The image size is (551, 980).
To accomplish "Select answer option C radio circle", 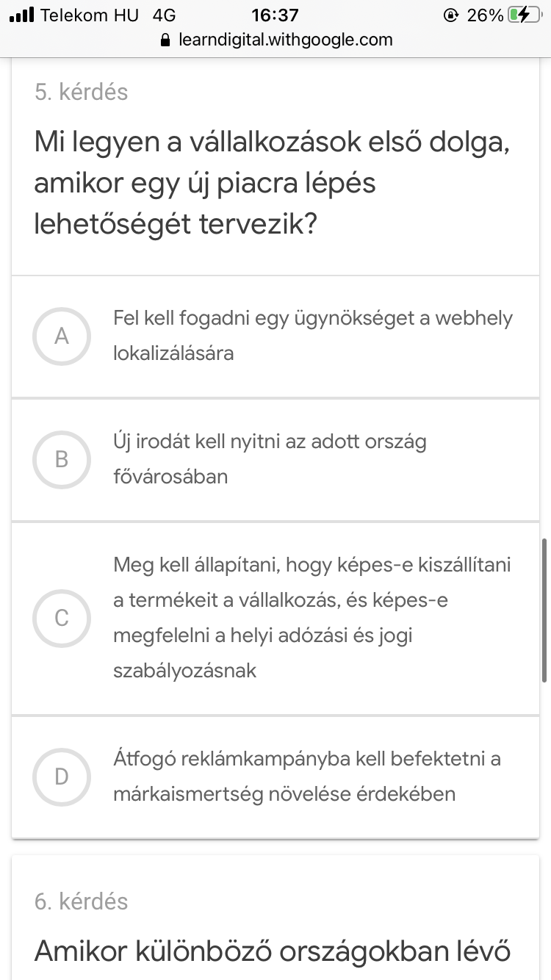I will pyautogui.click(x=62, y=619).
